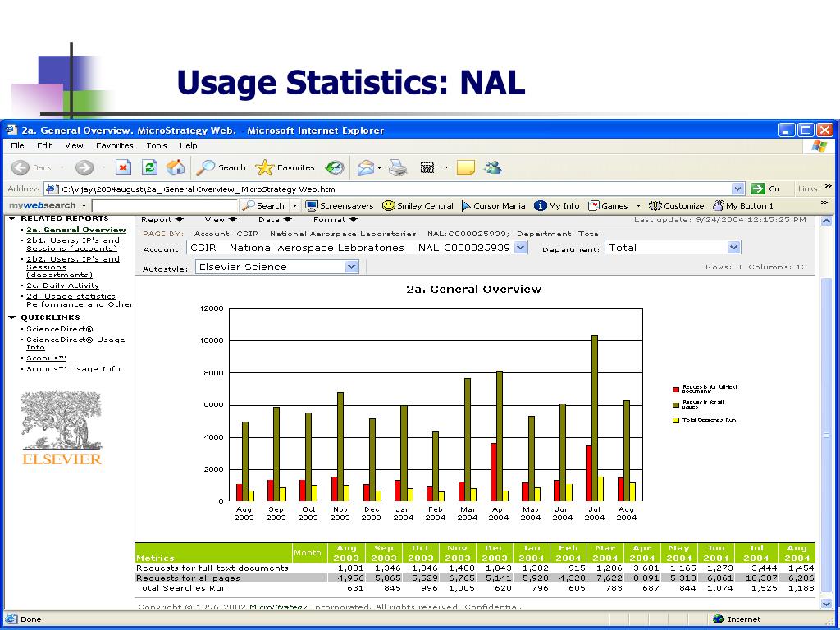840x630 pixels.
Task: Click the yellow Discuss note icon
Action: pos(466,167)
